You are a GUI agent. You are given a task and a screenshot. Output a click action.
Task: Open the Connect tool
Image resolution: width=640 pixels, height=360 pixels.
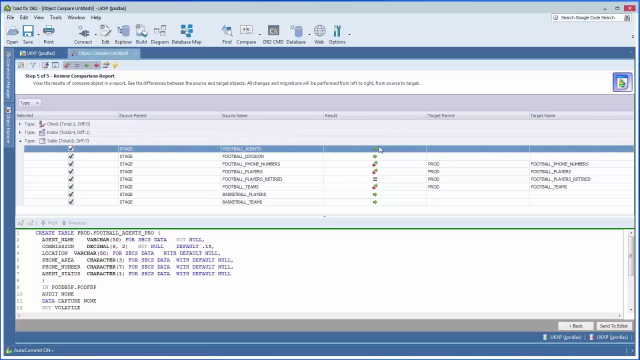(83, 34)
